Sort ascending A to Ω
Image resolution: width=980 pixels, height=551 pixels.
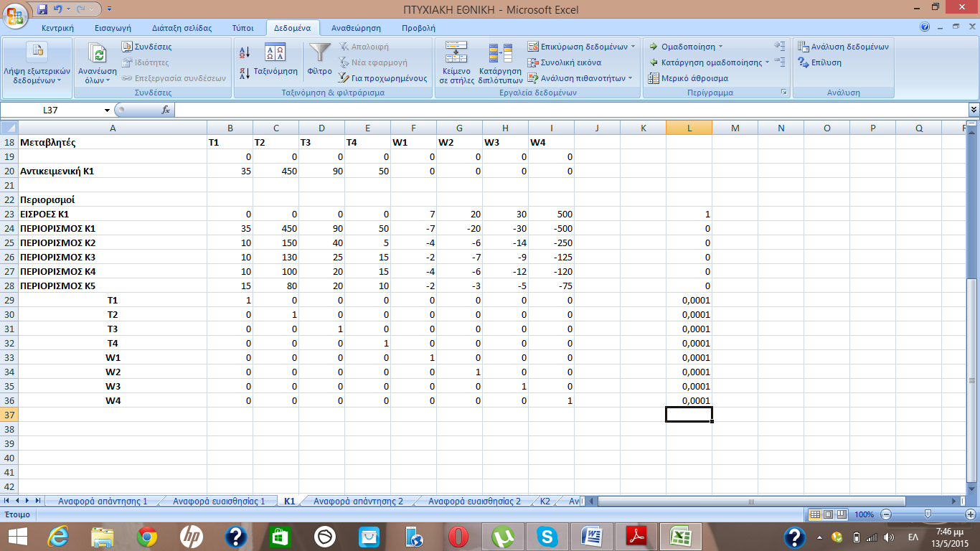pos(244,52)
